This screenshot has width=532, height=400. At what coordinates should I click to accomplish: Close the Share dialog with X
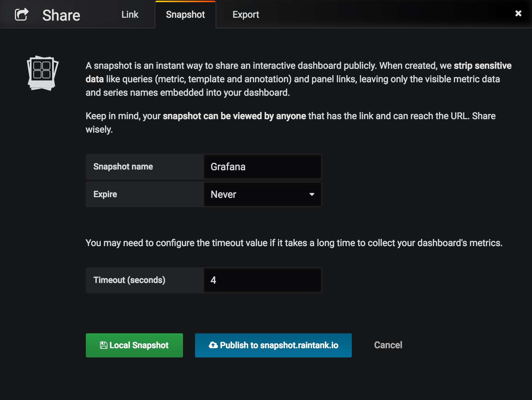518,13
